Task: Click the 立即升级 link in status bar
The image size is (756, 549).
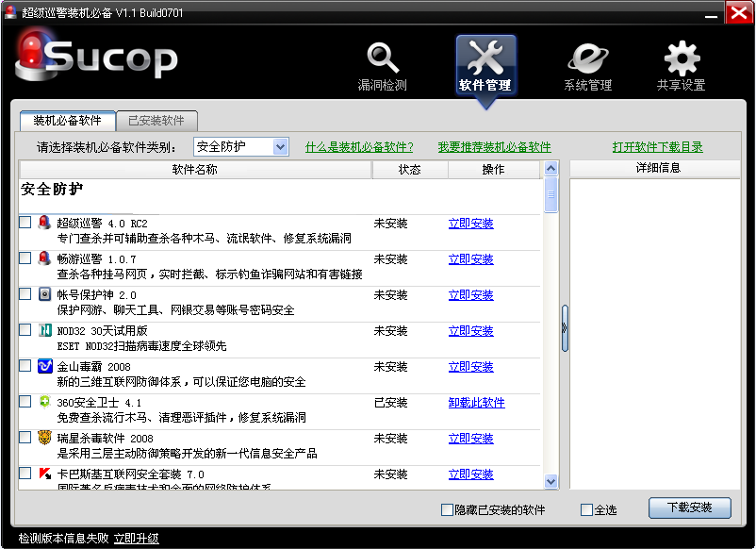Action: 137,538
